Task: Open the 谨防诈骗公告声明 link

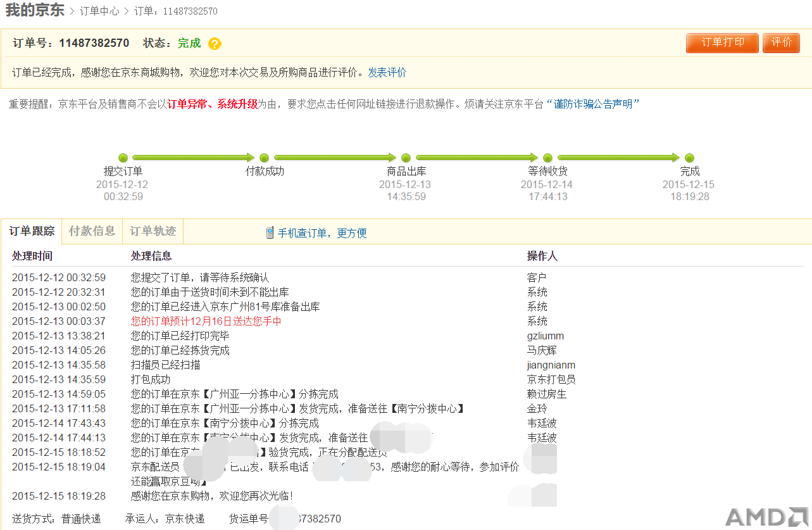Action: (593, 104)
